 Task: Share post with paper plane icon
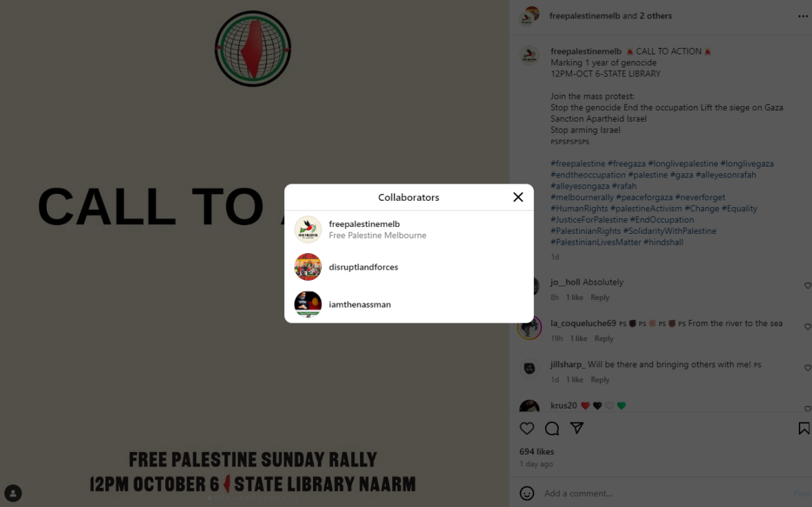click(x=577, y=429)
